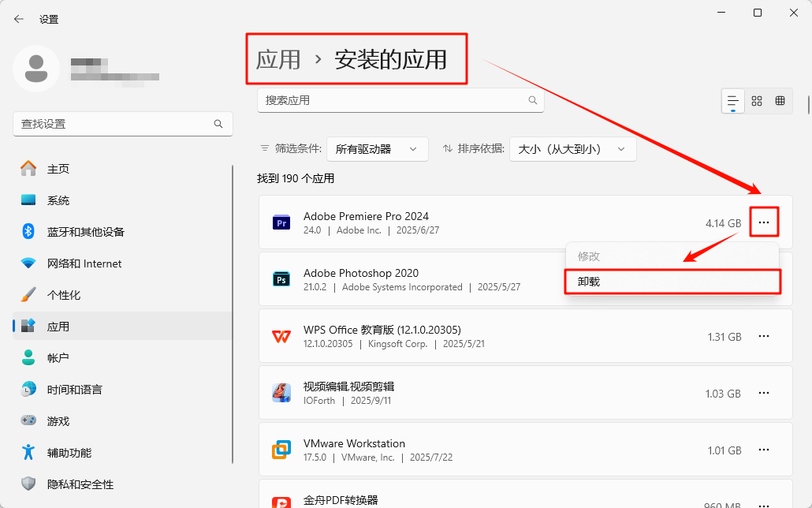Select WPS Office 教育版 (12.1.0.20305) title
The height and width of the screenshot is (508, 812).
pyautogui.click(x=382, y=330)
